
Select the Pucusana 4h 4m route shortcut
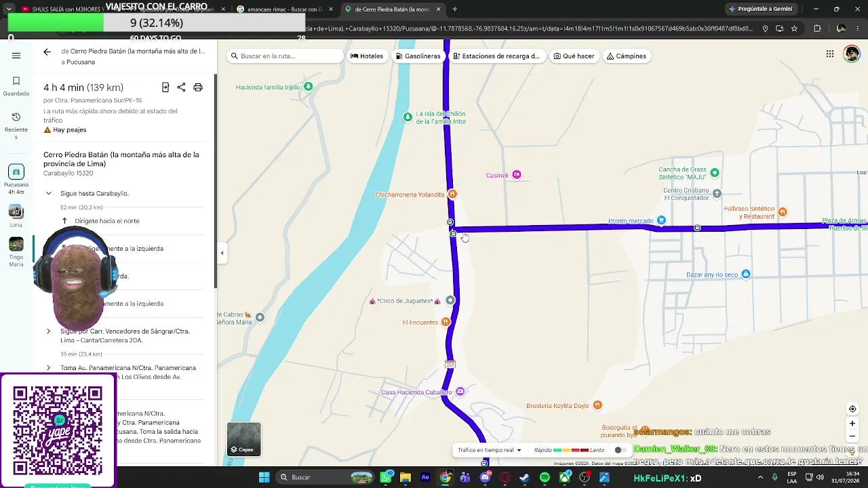point(16,180)
